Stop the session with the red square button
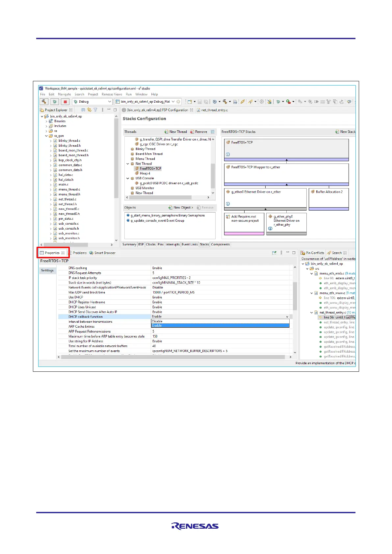This screenshot has height=554, width=392. click(x=65, y=102)
